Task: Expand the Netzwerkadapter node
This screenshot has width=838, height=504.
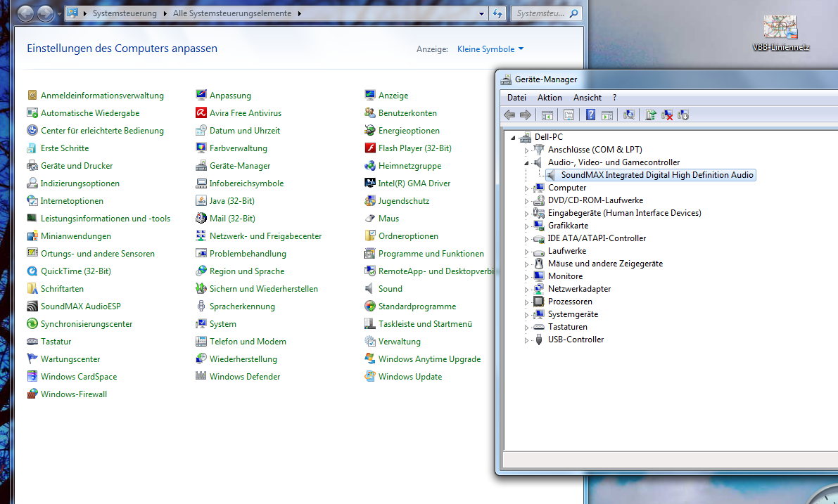Action: 526,290
